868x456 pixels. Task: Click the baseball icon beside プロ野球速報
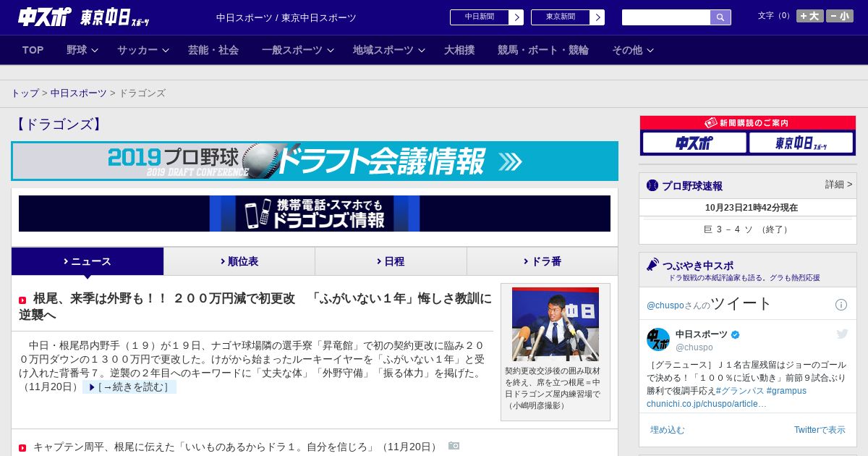pos(652,185)
